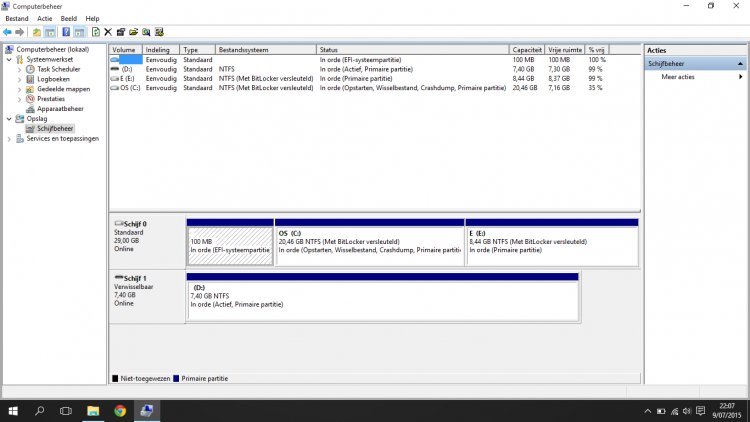750x422 pixels.
Task: Expand the Meer acties submenu arrow
Action: pos(740,76)
